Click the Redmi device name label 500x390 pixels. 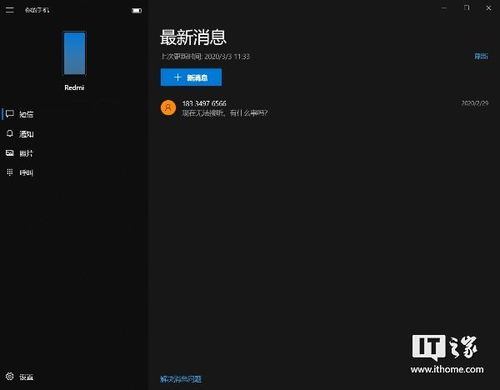tap(74, 88)
